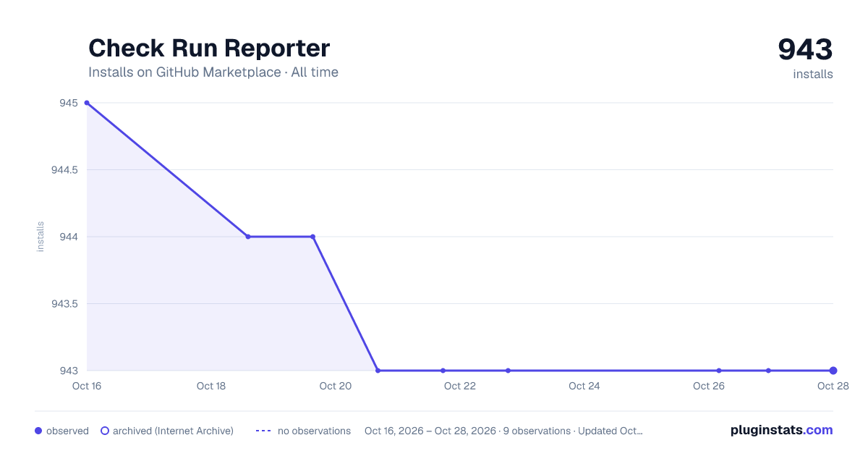Image resolution: width=868 pixels, height=456 pixels.
Task: Select the data point just after Oct 26
Action: click(719, 371)
